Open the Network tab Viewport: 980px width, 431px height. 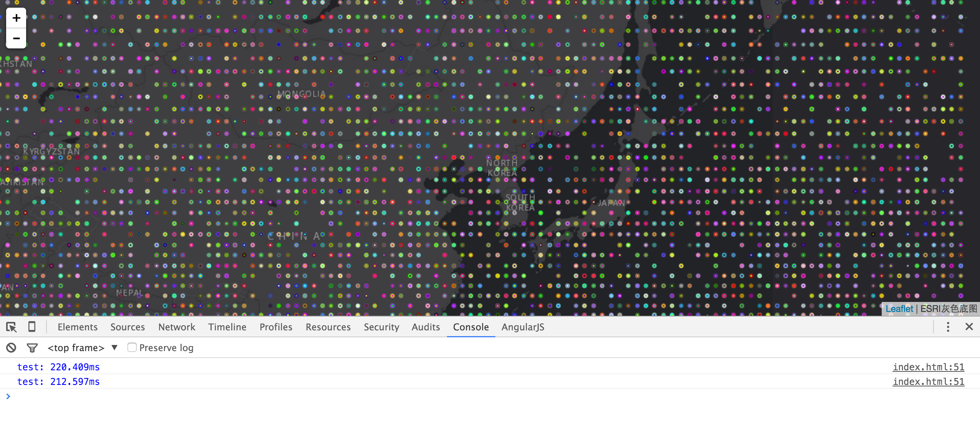[177, 327]
